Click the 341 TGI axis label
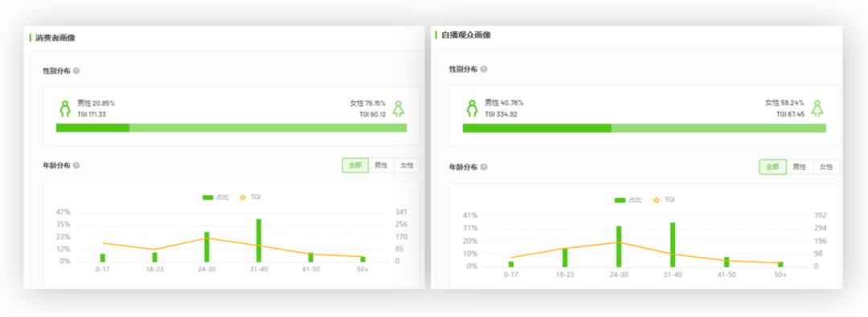868x317 pixels. pos(401,212)
